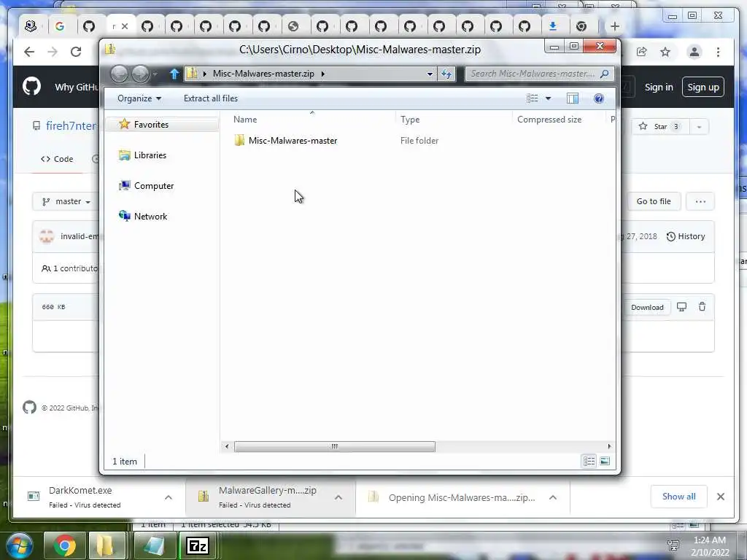This screenshot has height=560, width=747.
Task: Star the repository on GitHub
Action: [660, 127]
